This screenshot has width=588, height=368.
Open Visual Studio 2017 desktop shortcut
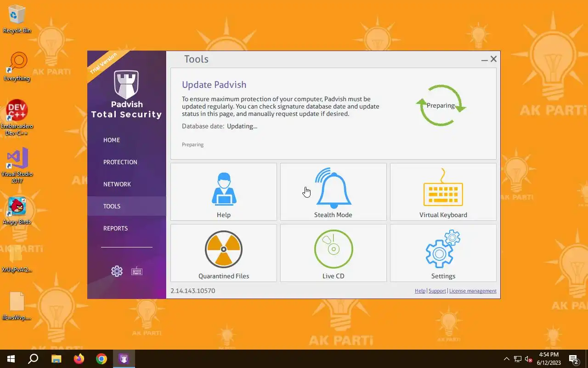point(17,166)
